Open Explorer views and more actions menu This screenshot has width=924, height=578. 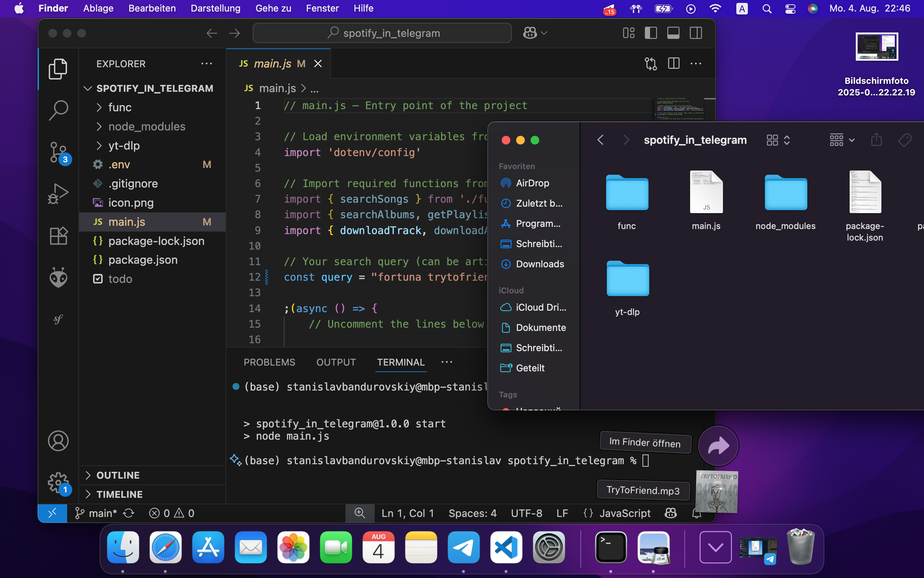point(206,64)
